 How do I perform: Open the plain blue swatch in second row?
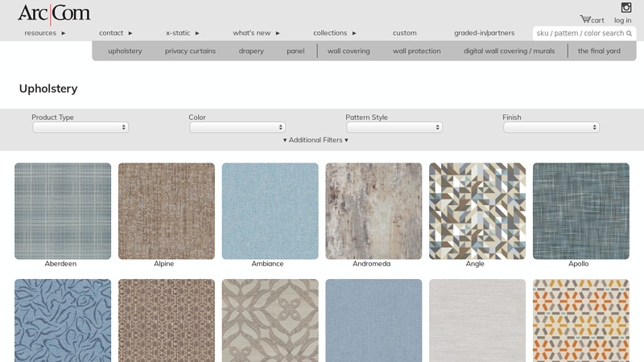click(374, 320)
